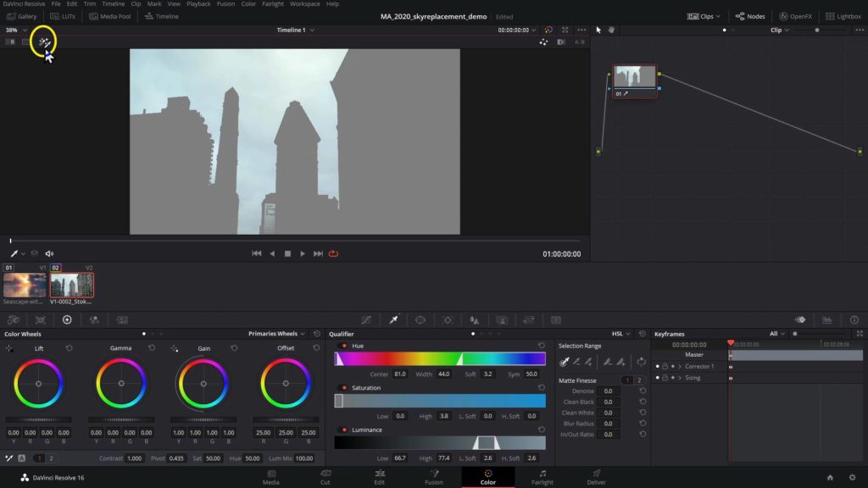Click the invert selection icon
The image size is (868, 488).
[642, 362]
